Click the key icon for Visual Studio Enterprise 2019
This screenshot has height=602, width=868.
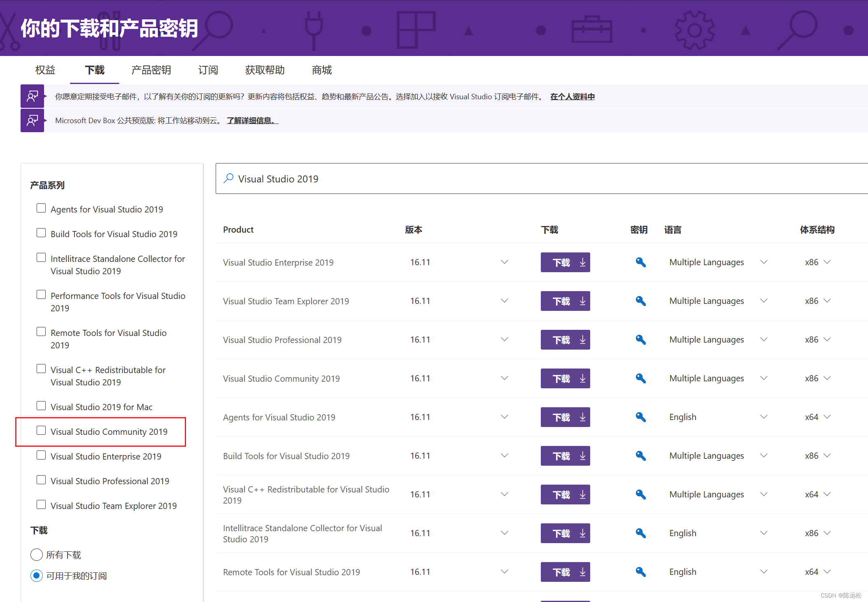tap(640, 262)
